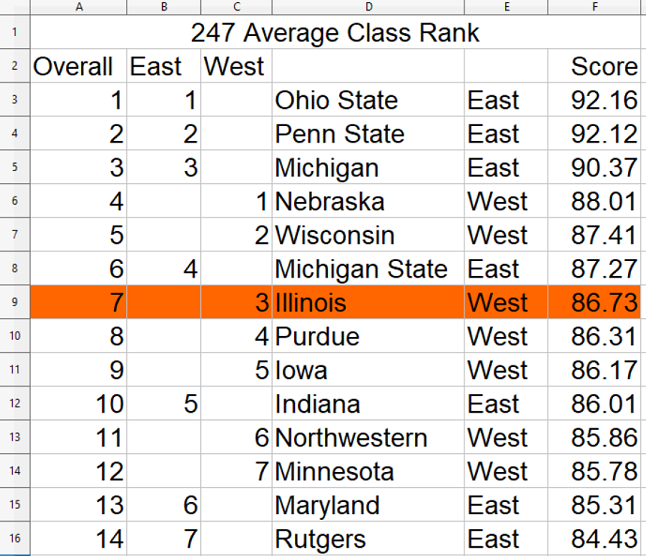Image resolution: width=646 pixels, height=556 pixels.
Task: Click the 247 Average Class Rank title cell
Action: (336, 32)
